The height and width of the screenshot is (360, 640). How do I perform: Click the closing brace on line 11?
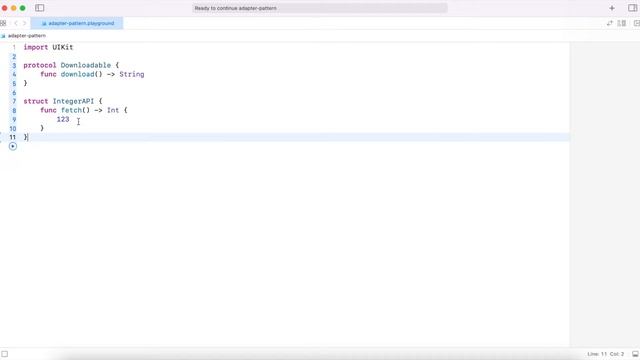click(x=25, y=137)
